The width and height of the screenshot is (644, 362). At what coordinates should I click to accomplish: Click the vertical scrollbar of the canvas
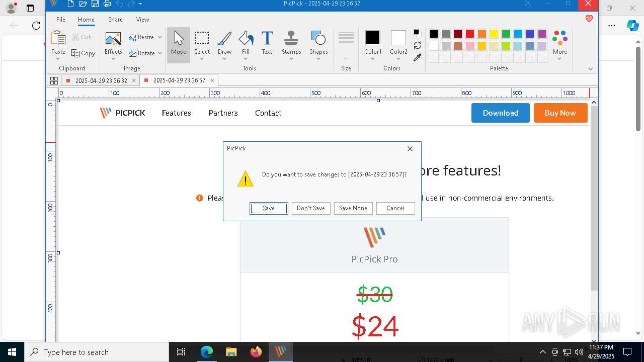594,199
